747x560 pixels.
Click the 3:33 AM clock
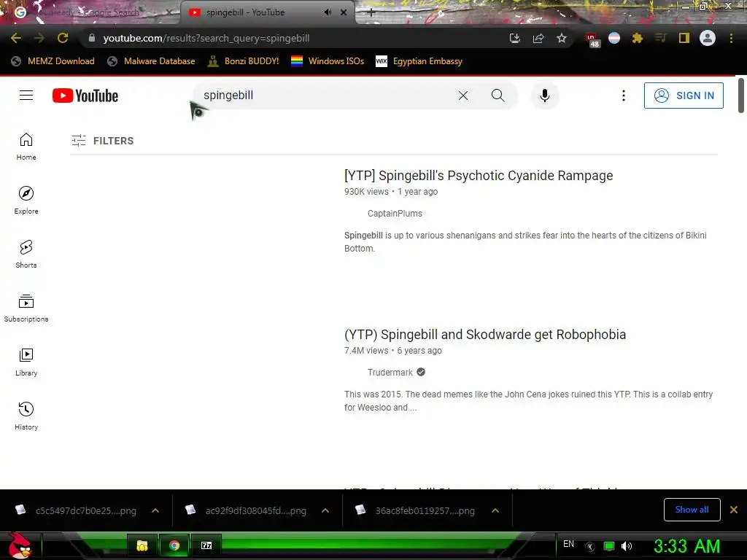pyautogui.click(x=686, y=546)
